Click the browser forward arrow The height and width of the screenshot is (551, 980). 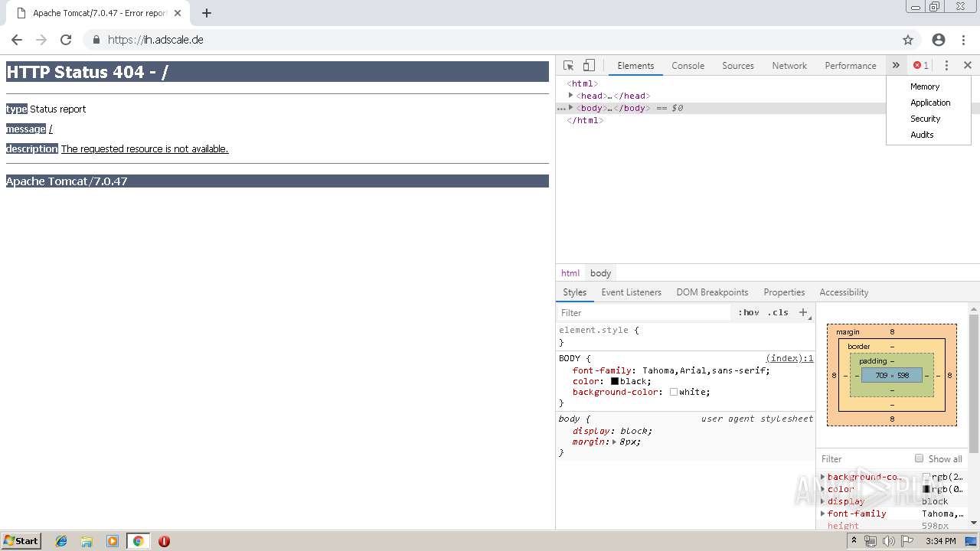(41, 40)
